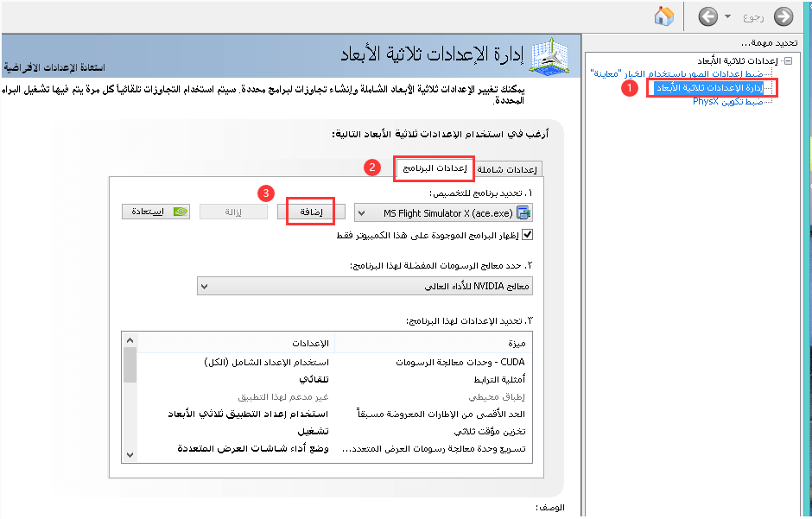Click the الإعدادات column header
The image size is (812, 519).
click(x=237, y=343)
